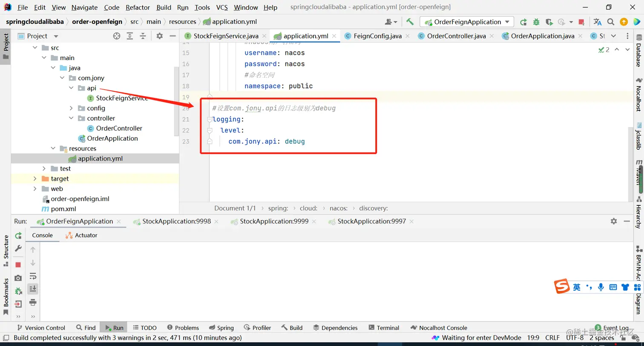644x346 pixels.
Task: Show hidden editor tabs dropdown chevron
Action: 613,36
